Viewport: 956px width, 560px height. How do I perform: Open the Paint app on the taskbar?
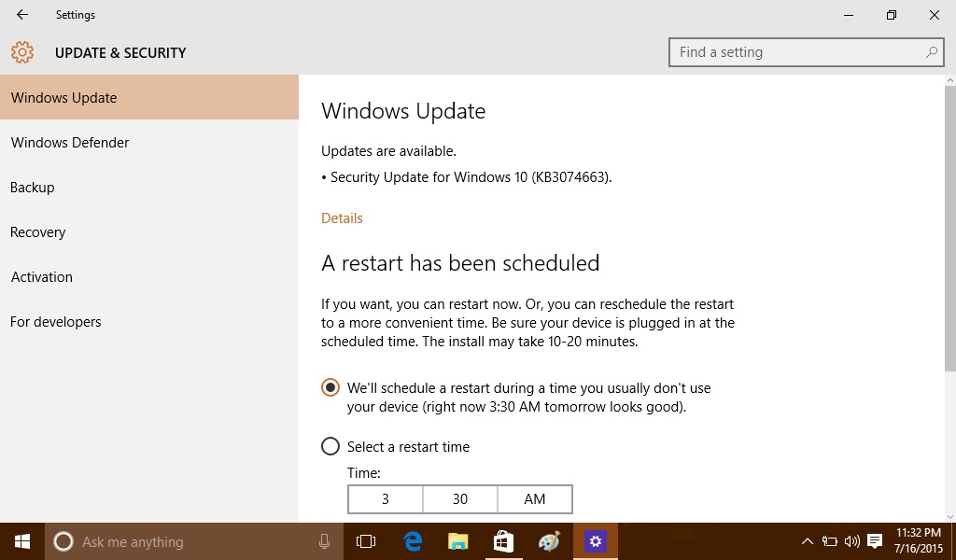(x=549, y=541)
